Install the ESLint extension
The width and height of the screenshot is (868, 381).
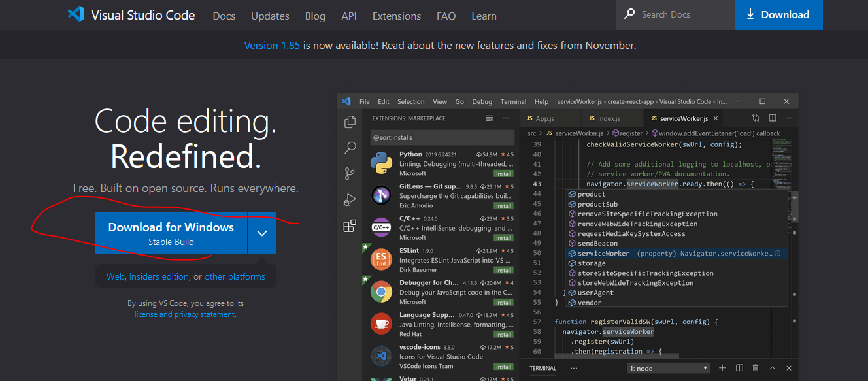pyautogui.click(x=503, y=270)
